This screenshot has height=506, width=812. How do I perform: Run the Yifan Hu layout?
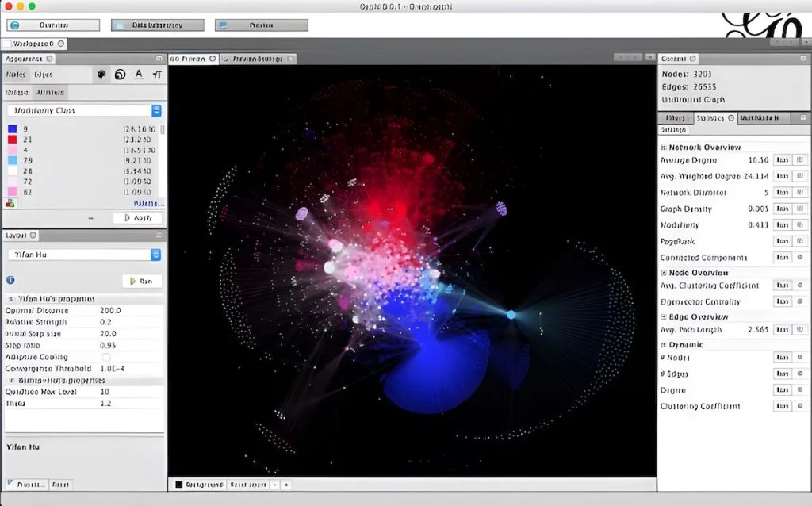pos(141,280)
